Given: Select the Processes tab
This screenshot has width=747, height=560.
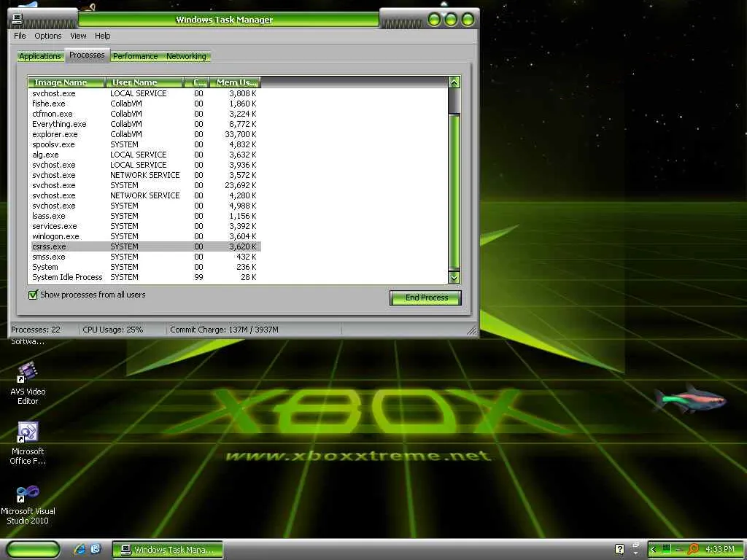Looking at the screenshot, I should point(88,55).
